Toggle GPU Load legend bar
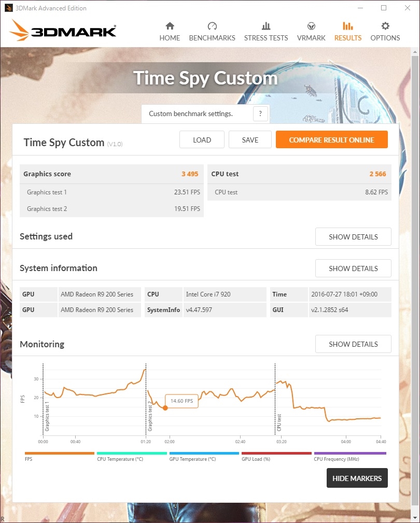Screen dimensions: 420x523 click(x=276, y=454)
